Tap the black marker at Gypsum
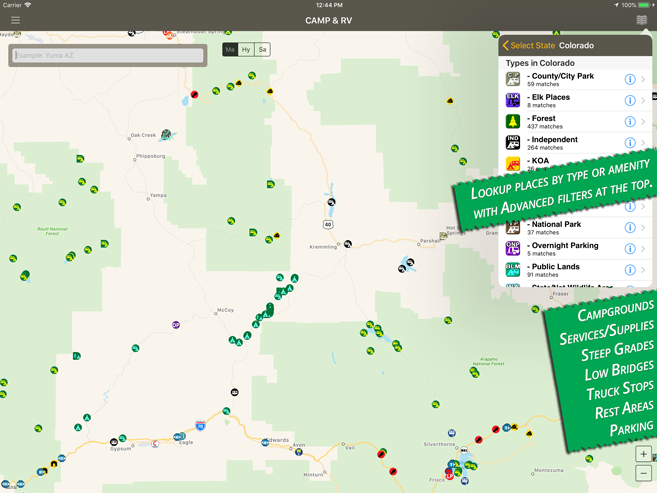This screenshot has width=657, height=493. (114, 442)
